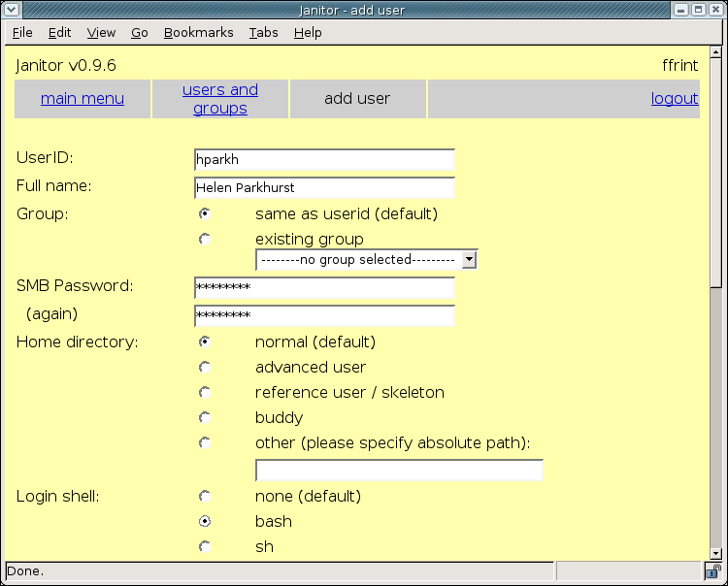Focus the SMB Password field

click(x=324, y=288)
